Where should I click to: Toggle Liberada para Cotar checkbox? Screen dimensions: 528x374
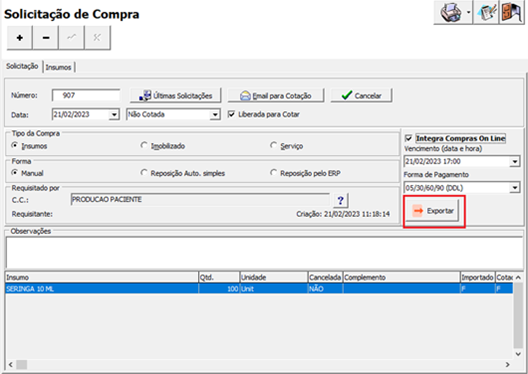click(x=231, y=114)
